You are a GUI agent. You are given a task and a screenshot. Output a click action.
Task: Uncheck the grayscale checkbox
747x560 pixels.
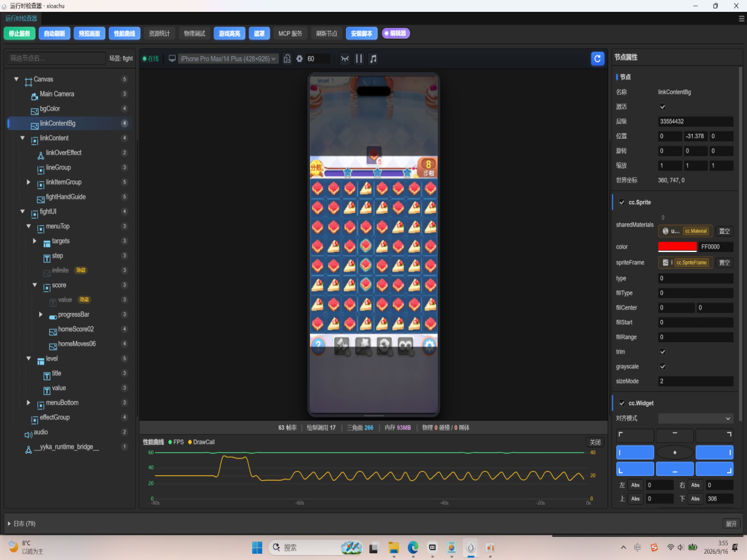point(662,366)
